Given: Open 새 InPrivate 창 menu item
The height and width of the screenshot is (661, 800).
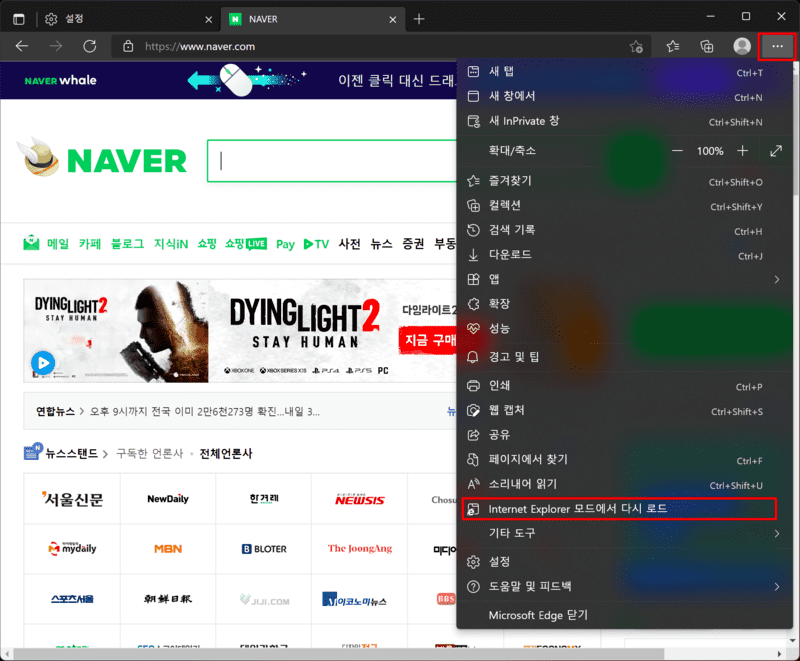Looking at the screenshot, I should (624, 121).
